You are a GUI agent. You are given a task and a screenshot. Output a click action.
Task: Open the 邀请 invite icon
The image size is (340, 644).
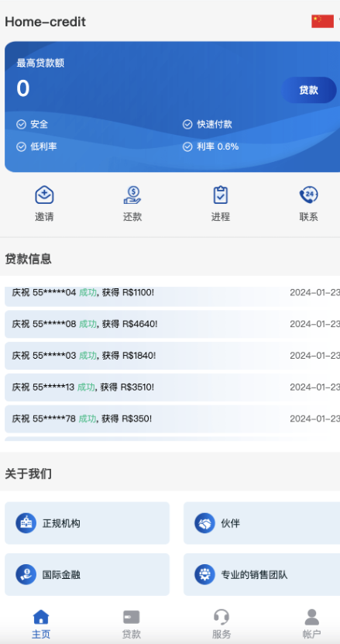coord(44,195)
